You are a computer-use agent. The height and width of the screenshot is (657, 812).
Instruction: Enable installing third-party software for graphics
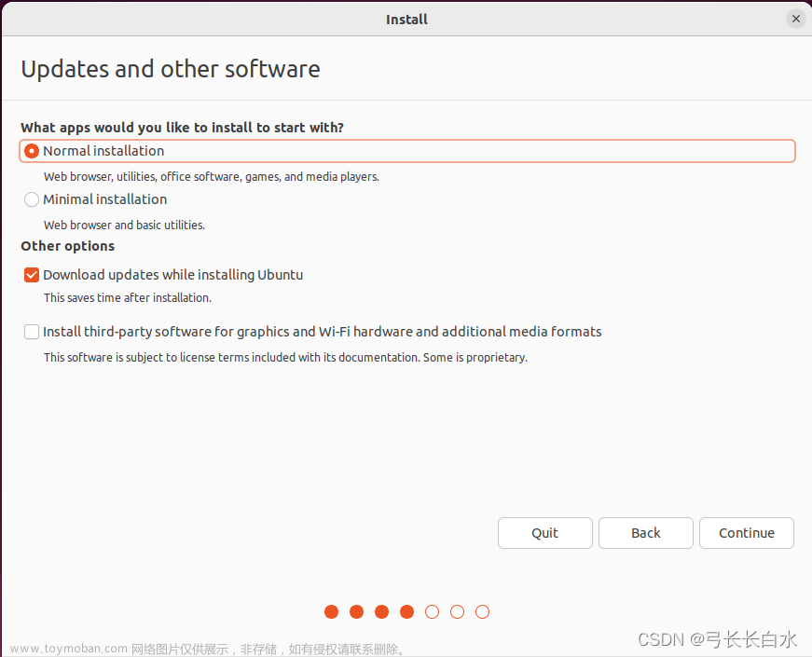[31, 332]
